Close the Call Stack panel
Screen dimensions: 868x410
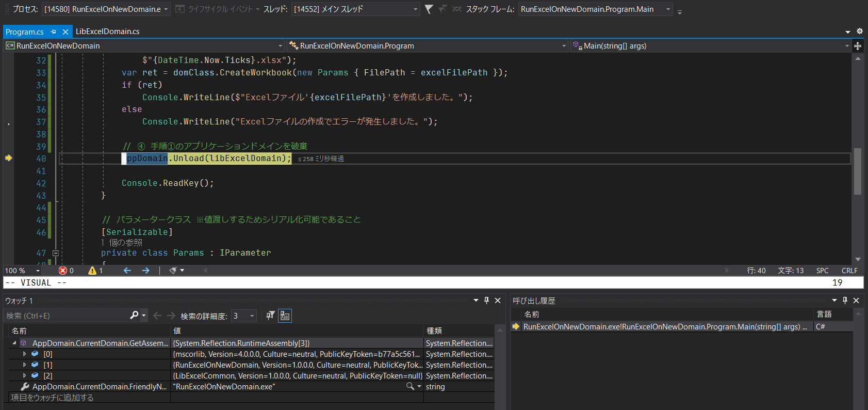coord(856,301)
